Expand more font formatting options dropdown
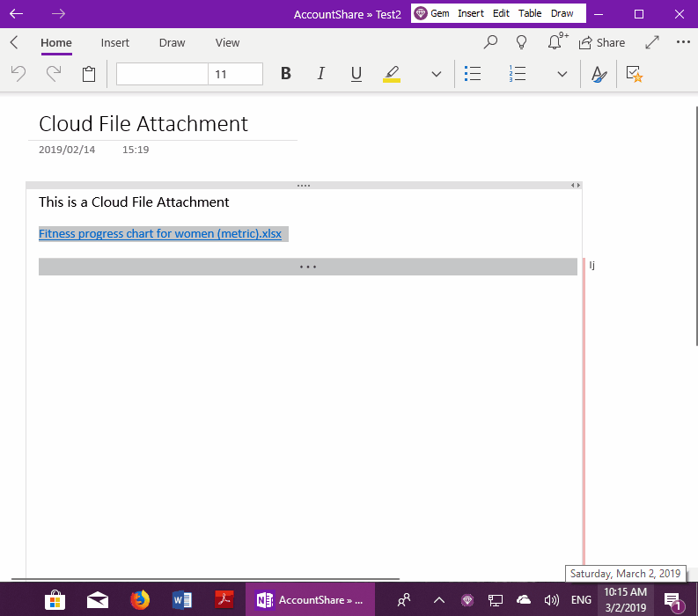The image size is (698, 616). click(437, 74)
